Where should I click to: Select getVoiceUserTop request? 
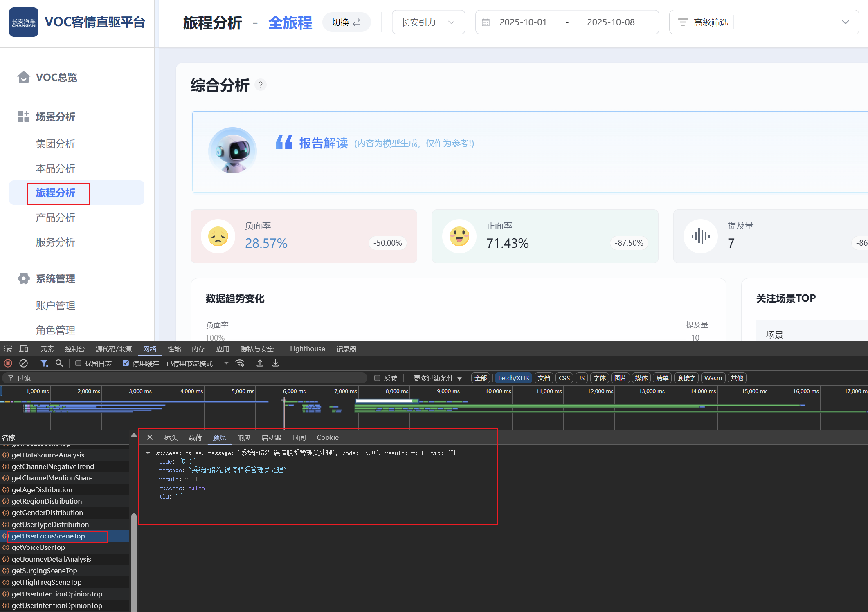(38, 547)
